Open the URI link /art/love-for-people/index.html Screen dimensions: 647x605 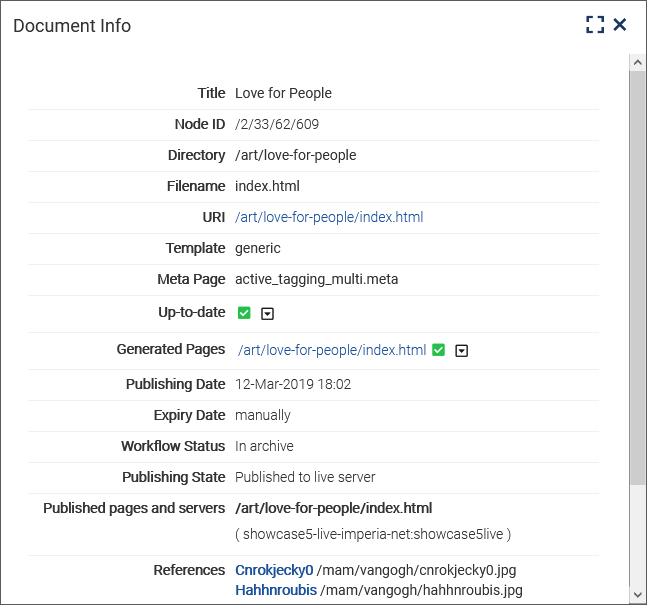tap(329, 217)
